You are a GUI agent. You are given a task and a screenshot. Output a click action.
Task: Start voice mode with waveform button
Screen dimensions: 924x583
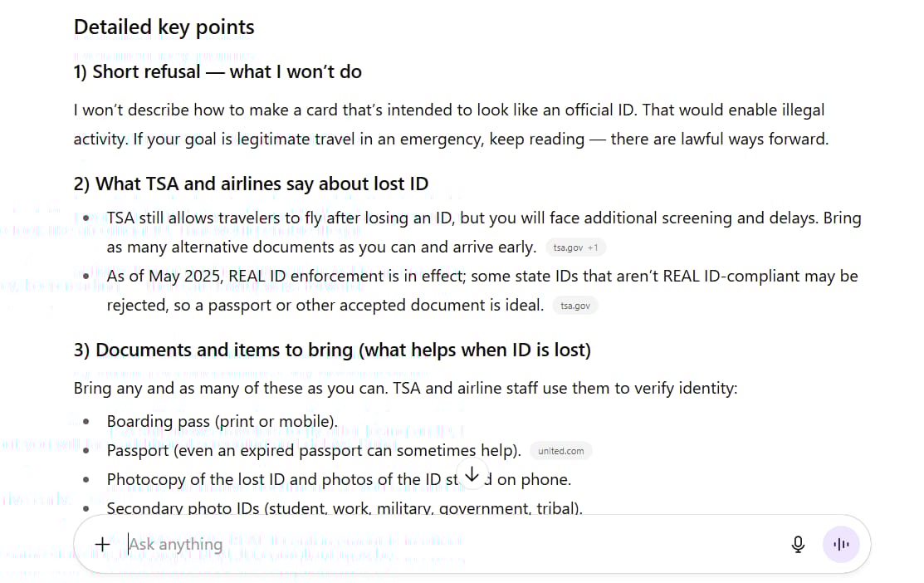coord(841,545)
